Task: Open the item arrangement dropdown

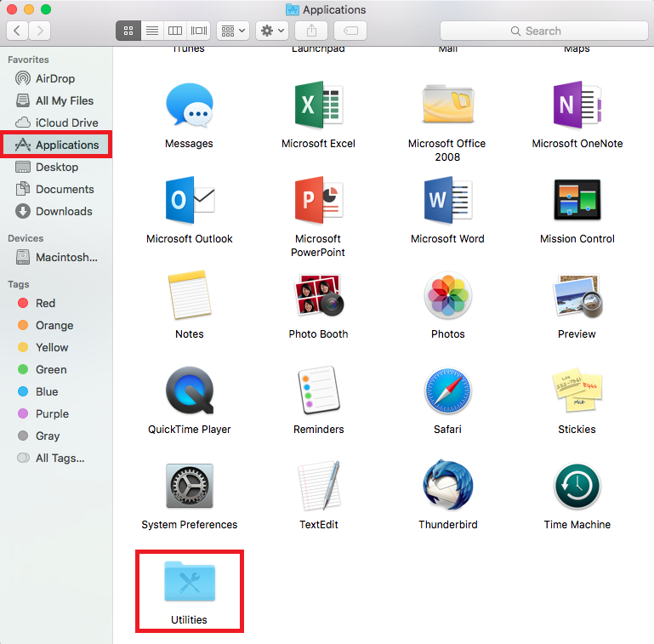Action: pyautogui.click(x=233, y=31)
